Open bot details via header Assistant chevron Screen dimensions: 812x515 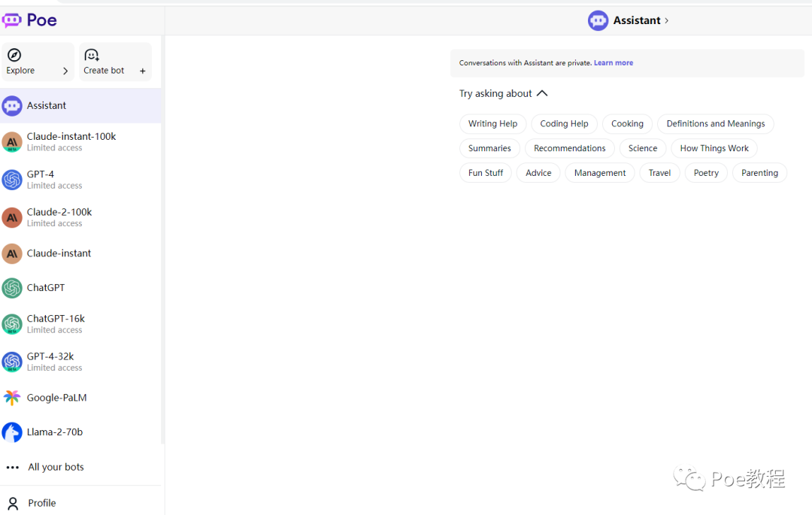[666, 21]
